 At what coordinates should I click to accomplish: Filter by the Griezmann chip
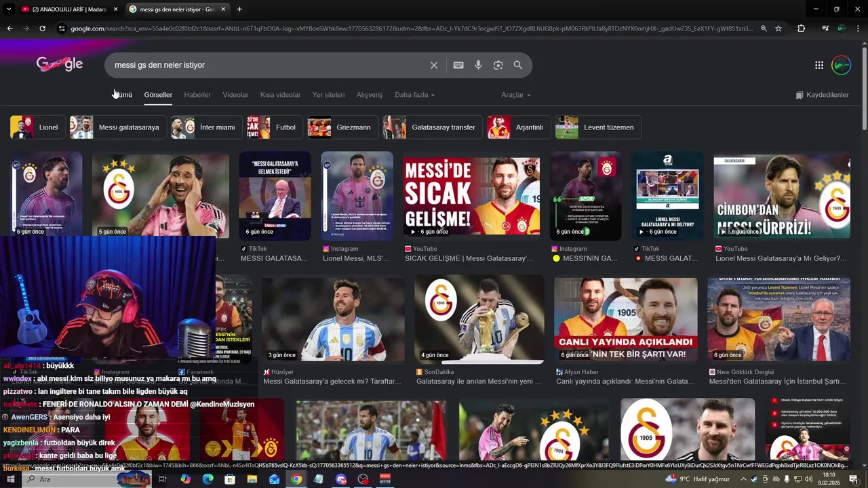coord(343,127)
